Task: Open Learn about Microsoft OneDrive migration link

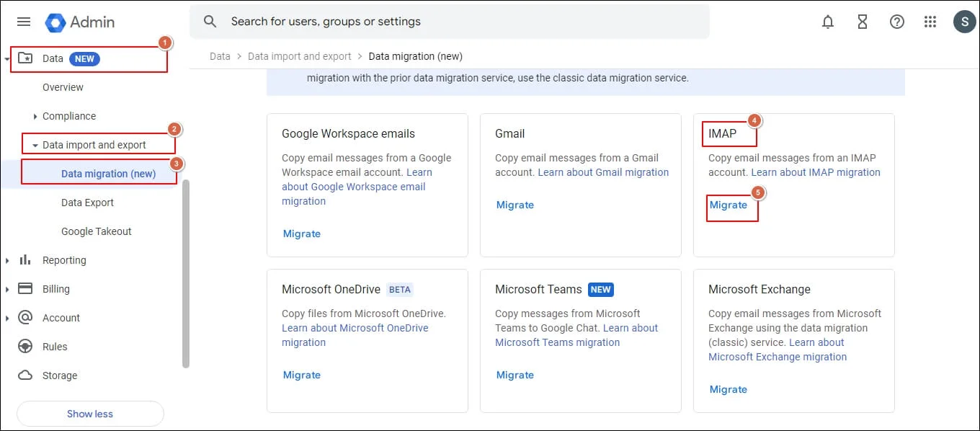Action: [355, 335]
